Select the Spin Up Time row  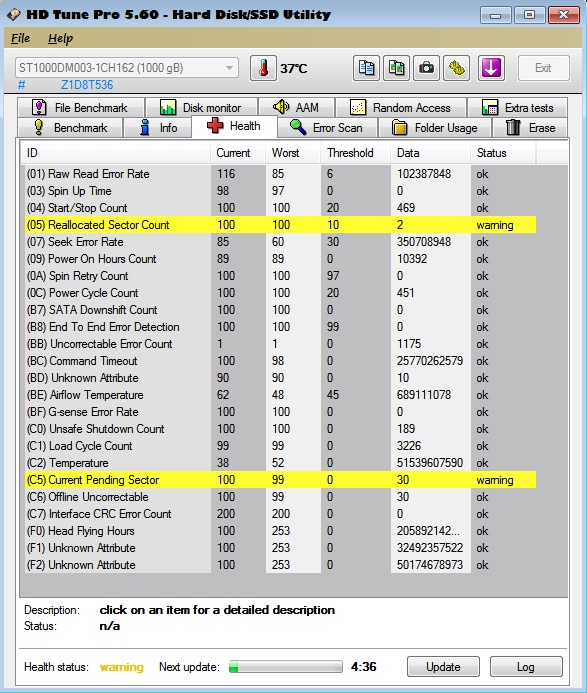tap(280, 191)
